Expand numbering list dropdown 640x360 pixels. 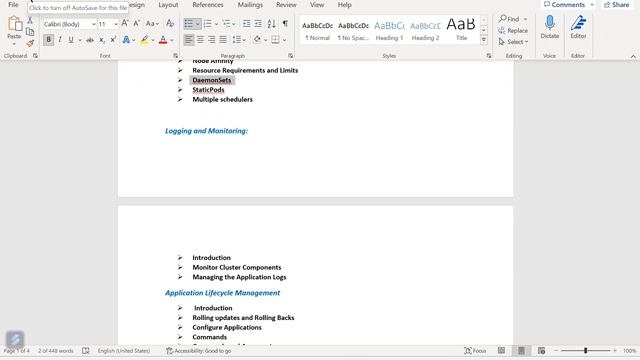coord(216,24)
